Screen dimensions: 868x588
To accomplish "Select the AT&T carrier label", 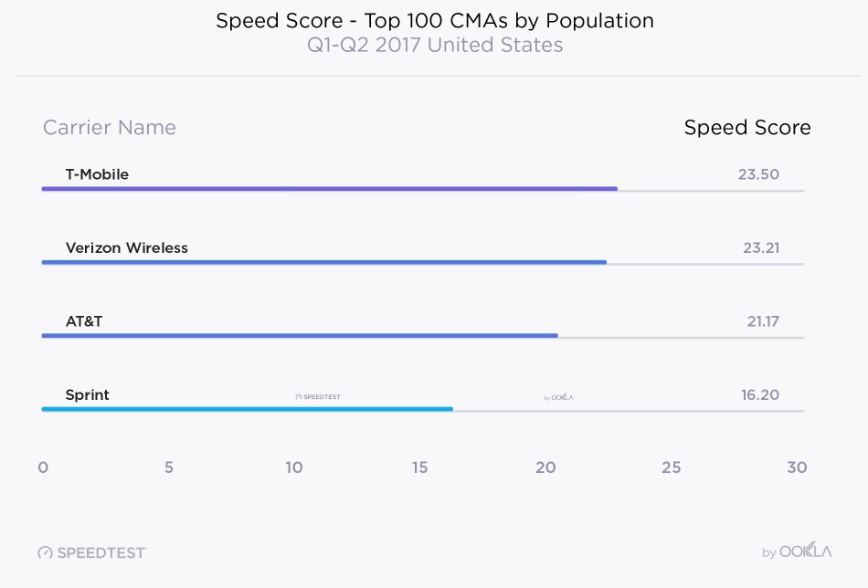I will [84, 321].
